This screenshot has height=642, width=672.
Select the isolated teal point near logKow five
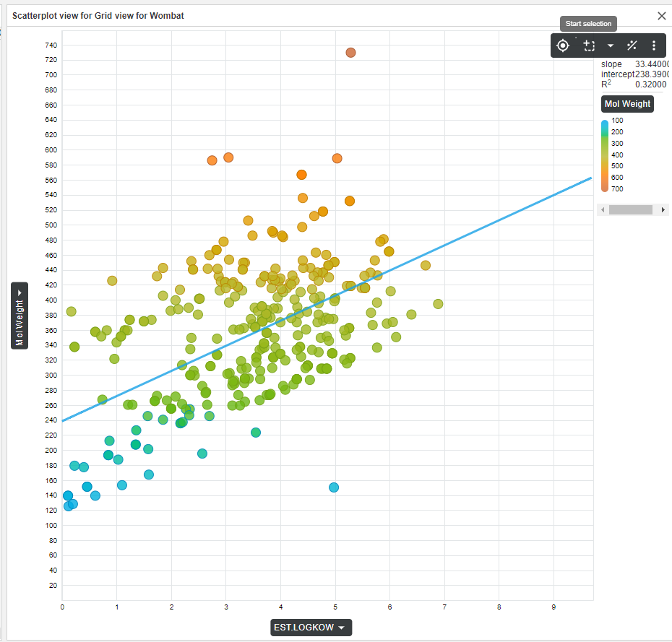pyautogui.click(x=334, y=487)
